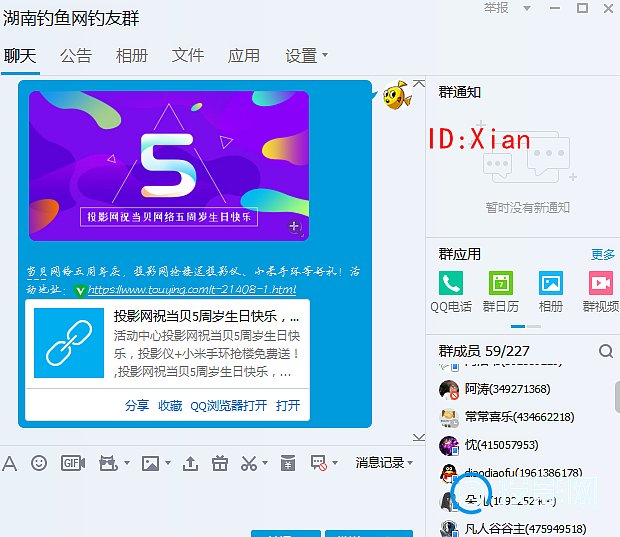Select member 常常喜乐(434662218)
This screenshot has width=620, height=537.
tap(520, 417)
